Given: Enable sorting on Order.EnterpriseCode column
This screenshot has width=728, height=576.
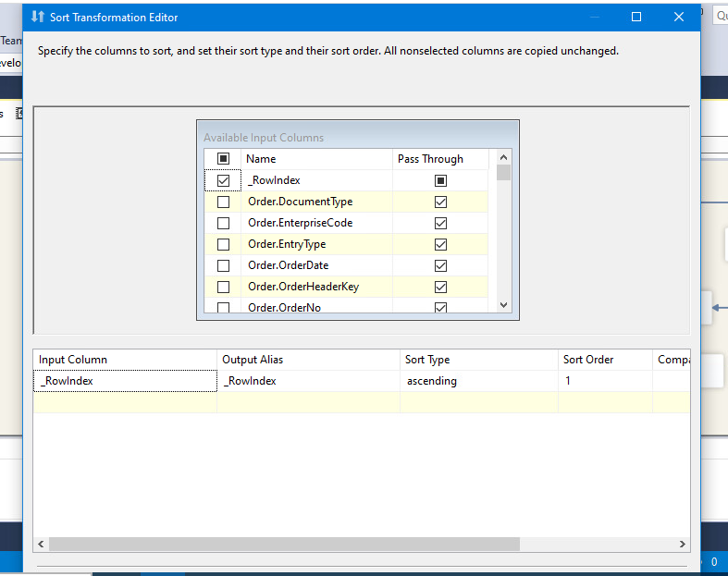Looking at the screenshot, I should (x=223, y=223).
